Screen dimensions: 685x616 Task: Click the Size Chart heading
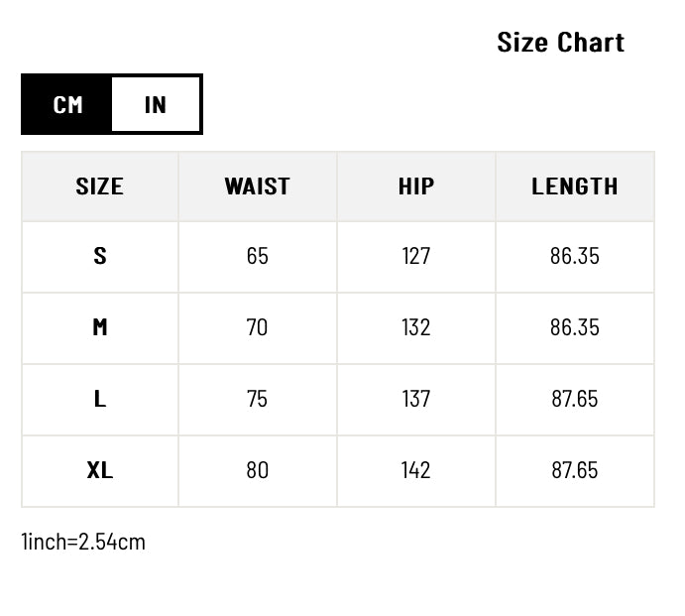point(560,43)
